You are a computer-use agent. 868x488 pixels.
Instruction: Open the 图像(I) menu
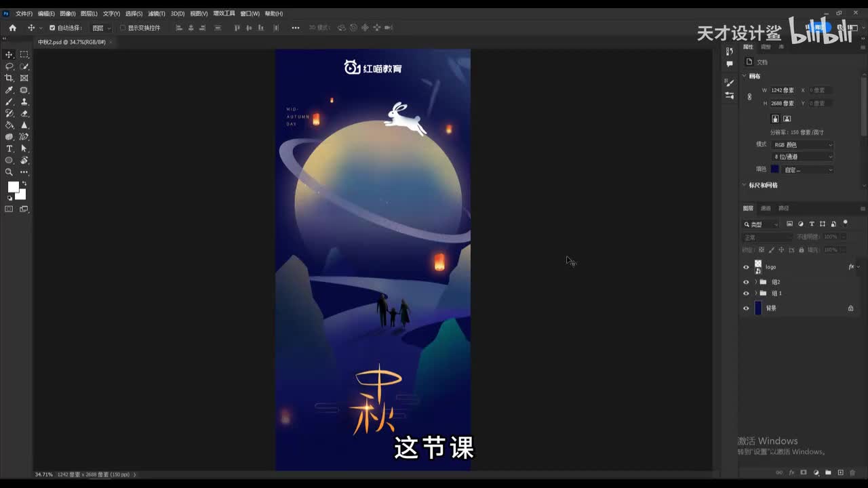click(x=67, y=14)
